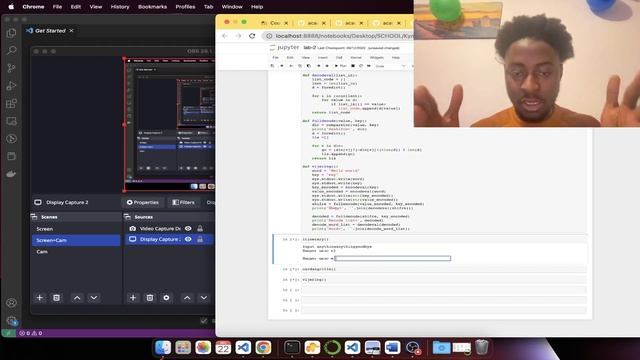Open Jupyter notebook Kernel menu
Image resolution: width=640 pixels, height=360 pixels.
(x=356, y=58)
